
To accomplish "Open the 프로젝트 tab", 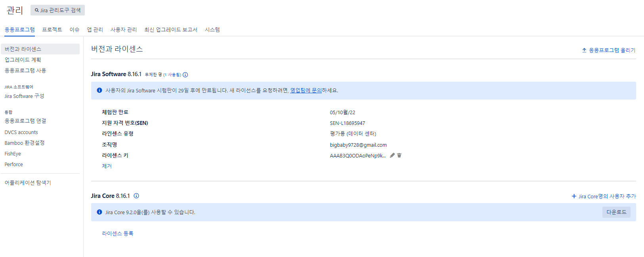I will pyautogui.click(x=52, y=30).
